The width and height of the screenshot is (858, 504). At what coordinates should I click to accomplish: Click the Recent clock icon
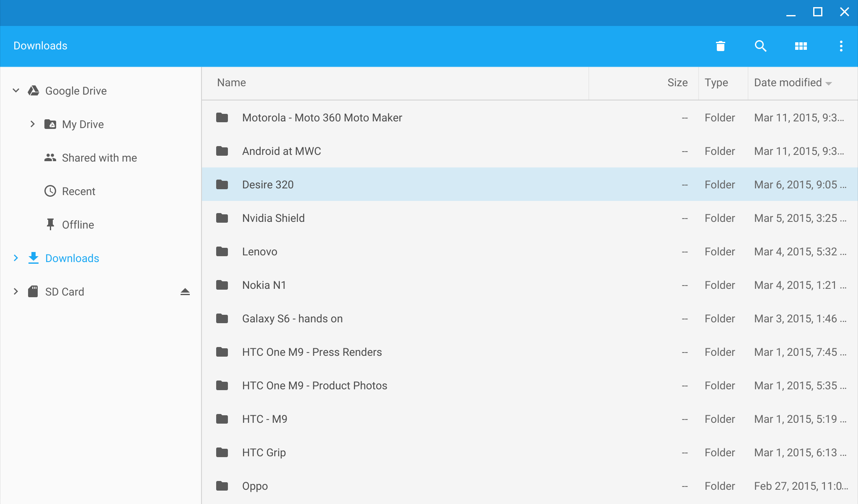coord(50,191)
